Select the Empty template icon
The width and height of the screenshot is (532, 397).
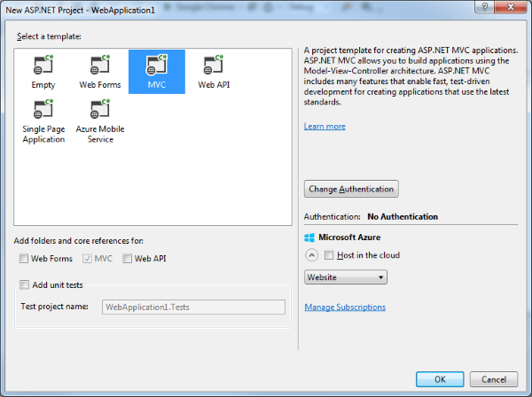(43, 65)
